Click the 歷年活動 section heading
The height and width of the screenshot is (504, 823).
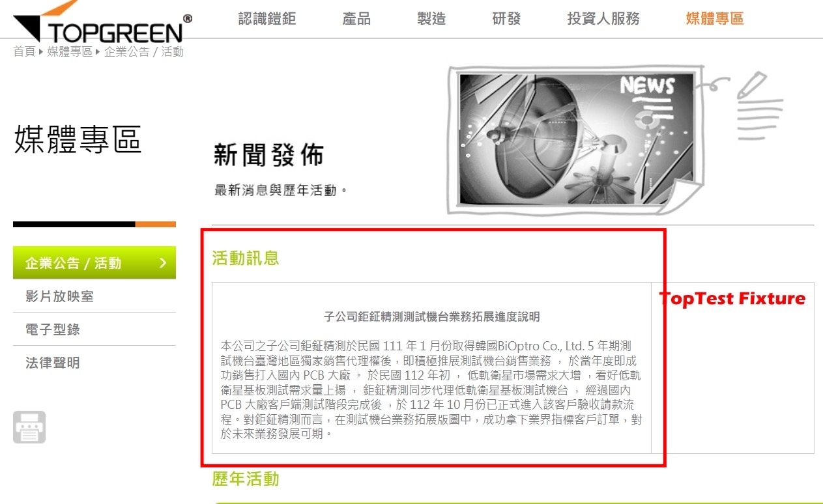point(246,479)
